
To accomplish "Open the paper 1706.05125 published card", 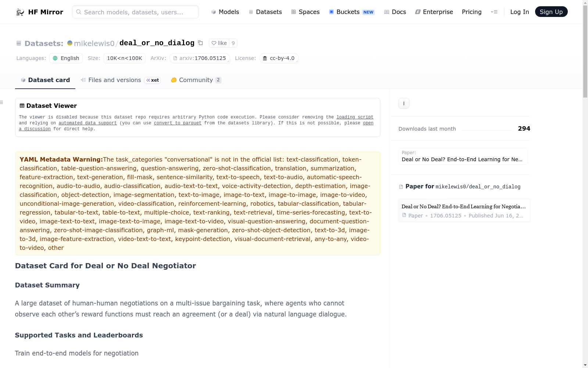I will coord(464,210).
